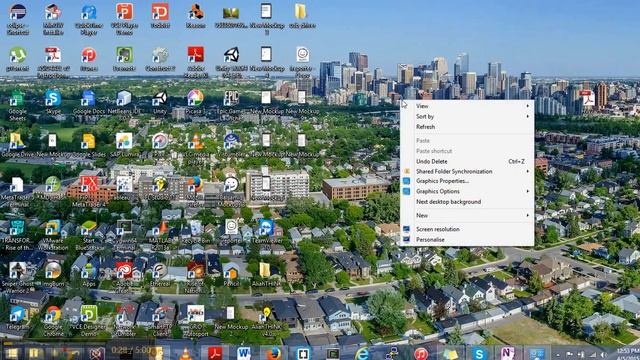
Task: Open Brackets editor from the taskbar
Action: [x=302, y=353]
